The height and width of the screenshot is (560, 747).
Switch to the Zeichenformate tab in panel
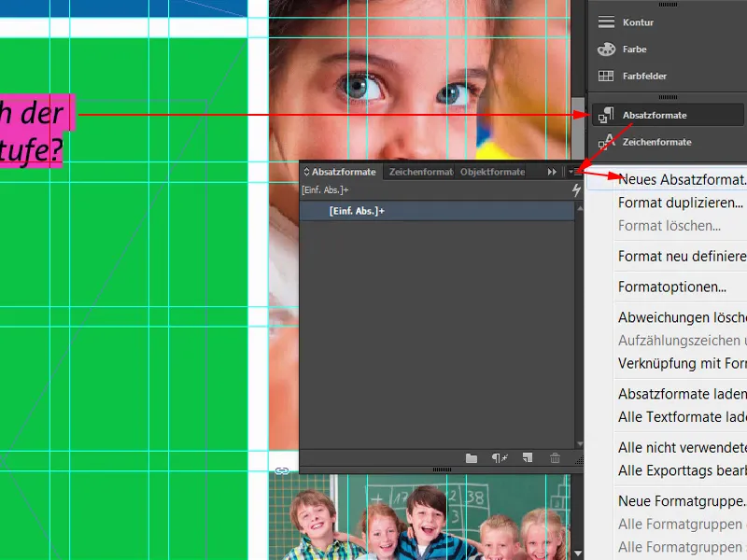click(x=421, y=172)
